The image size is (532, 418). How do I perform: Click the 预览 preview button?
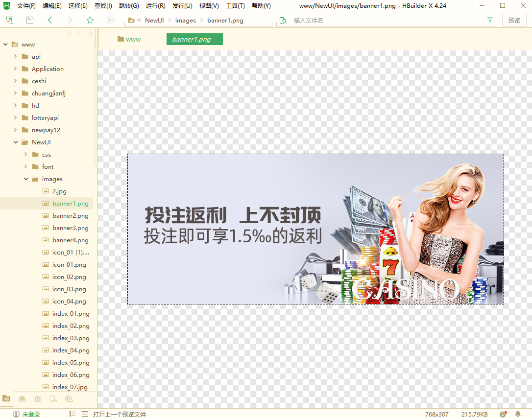point(514,20)
